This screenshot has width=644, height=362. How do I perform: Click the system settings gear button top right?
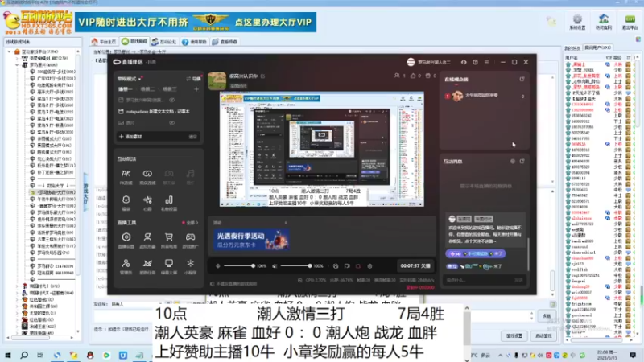577,22
